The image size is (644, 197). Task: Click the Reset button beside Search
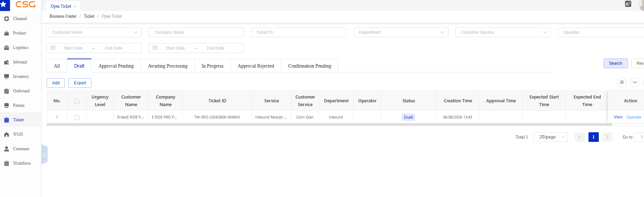[638, 63]
